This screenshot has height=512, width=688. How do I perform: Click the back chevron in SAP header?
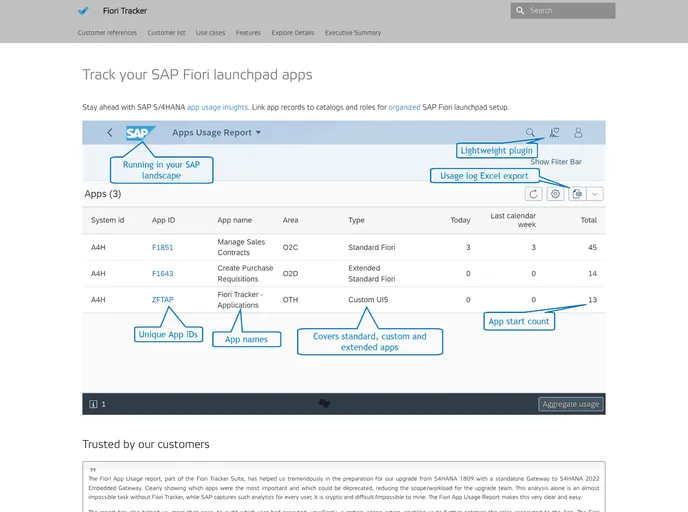pos(110,132)
